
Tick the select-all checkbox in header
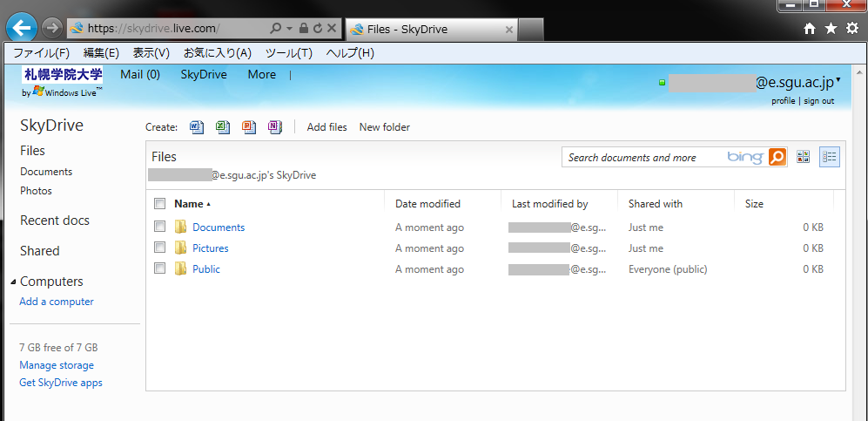click(160, 204)
